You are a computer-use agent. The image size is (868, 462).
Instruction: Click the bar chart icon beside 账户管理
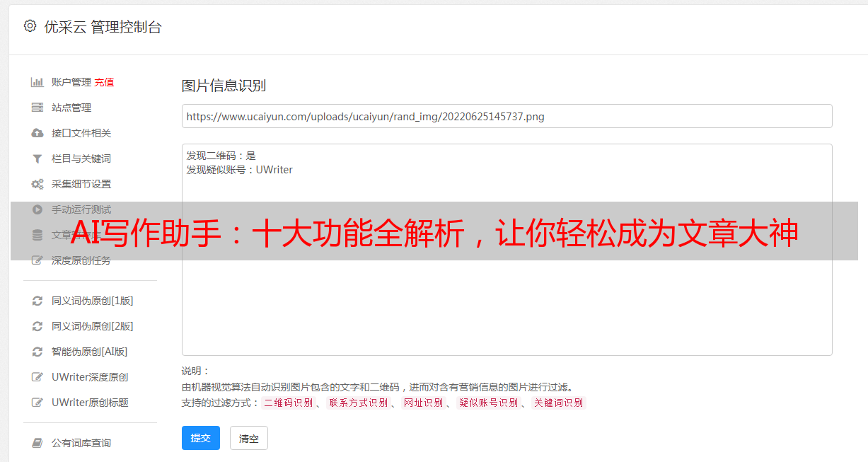[x=37, y=82]
